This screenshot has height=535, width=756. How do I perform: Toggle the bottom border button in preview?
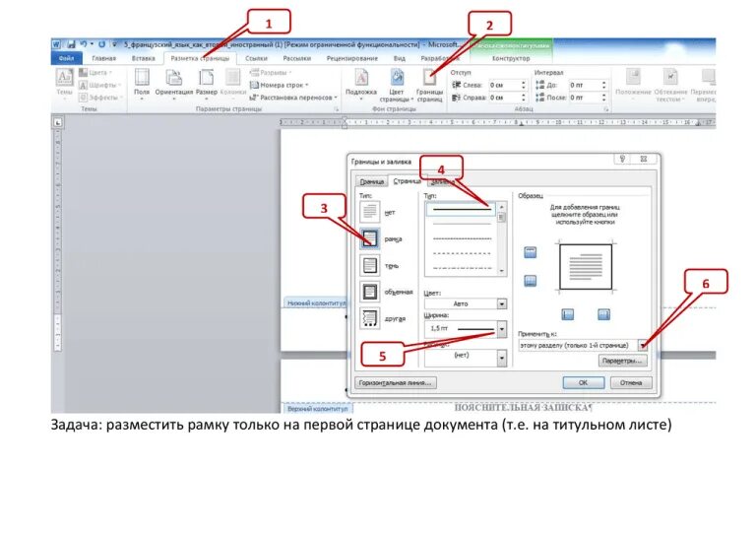pyautogui.click(x=530, y=281)
